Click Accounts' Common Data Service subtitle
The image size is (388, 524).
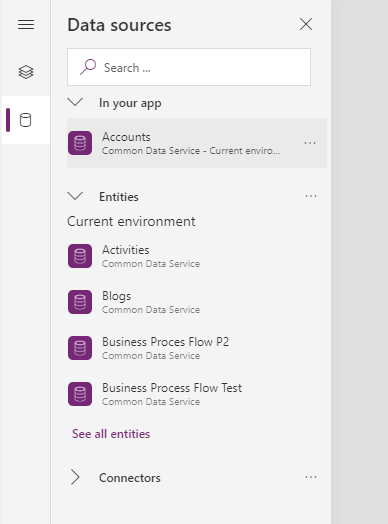(x=191, y=151)
